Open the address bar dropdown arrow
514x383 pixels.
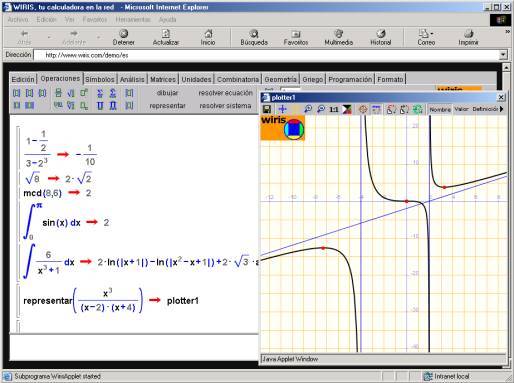[503, 55]
